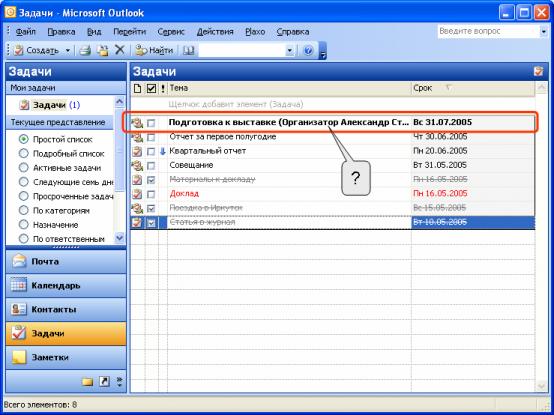Select Активные задачи view
The width and height of the screenshot is (554, 415).
[24, 167]
